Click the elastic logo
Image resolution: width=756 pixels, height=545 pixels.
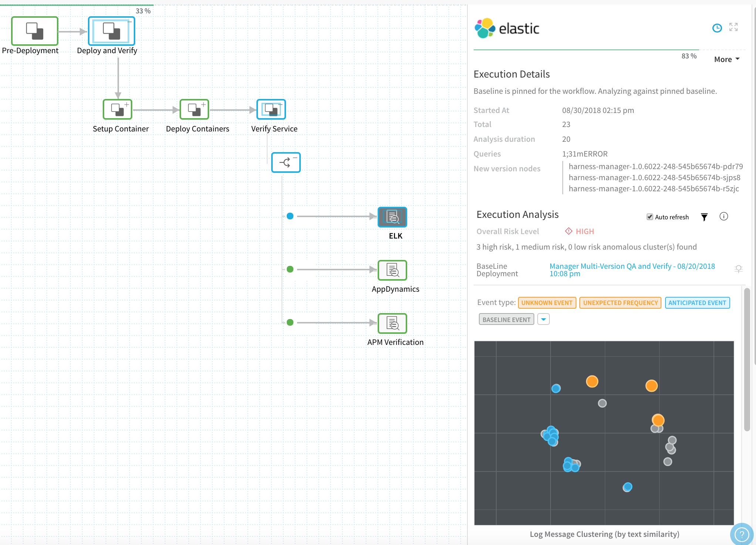coord(507,28)
